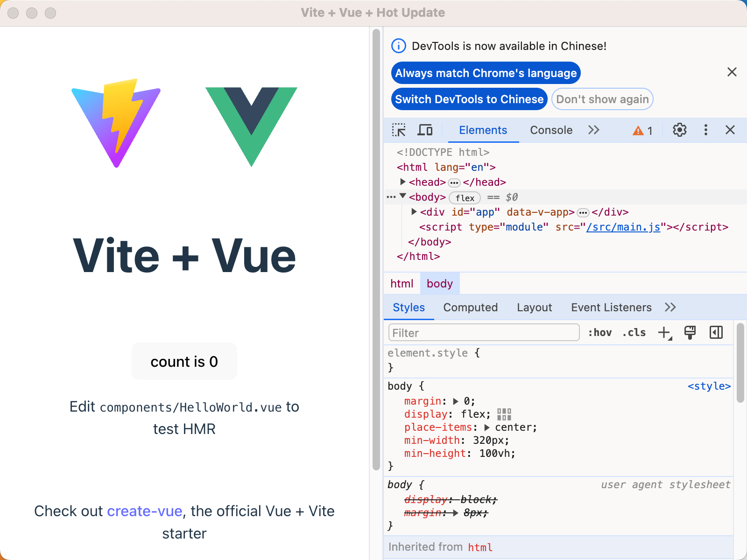
Task: Select the script type="module" element line
Action: 574,227
